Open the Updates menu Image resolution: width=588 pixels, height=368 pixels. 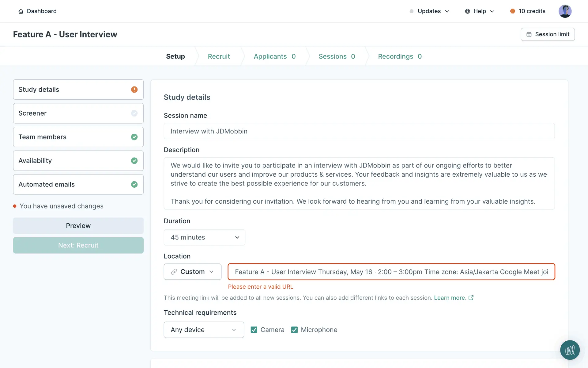point(429,11)
